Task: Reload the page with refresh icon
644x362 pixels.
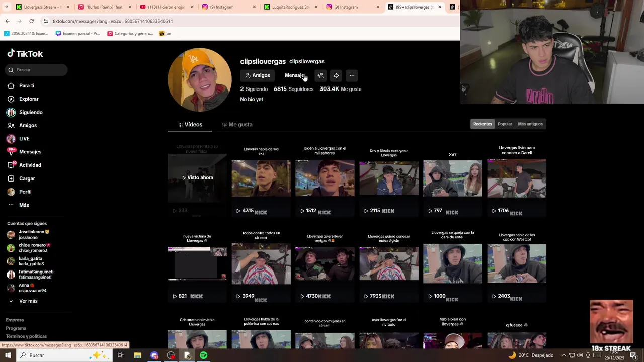Action: coord(31,21)
